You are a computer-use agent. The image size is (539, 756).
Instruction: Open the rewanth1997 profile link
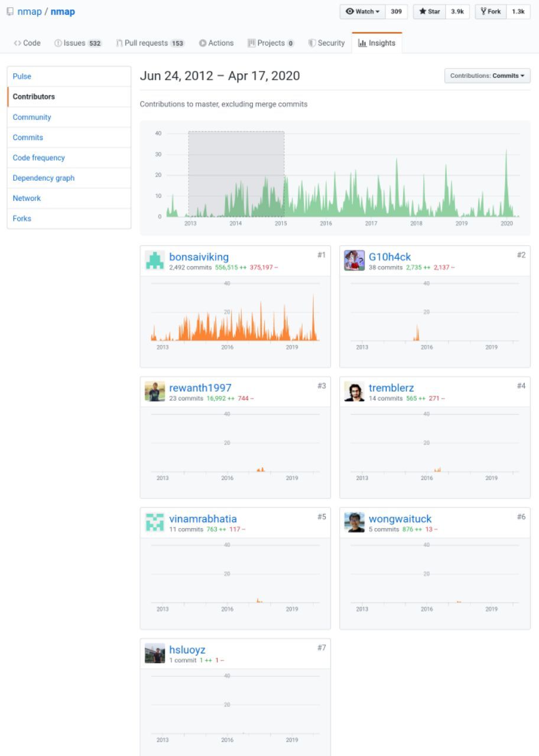[x=200, y=387]
